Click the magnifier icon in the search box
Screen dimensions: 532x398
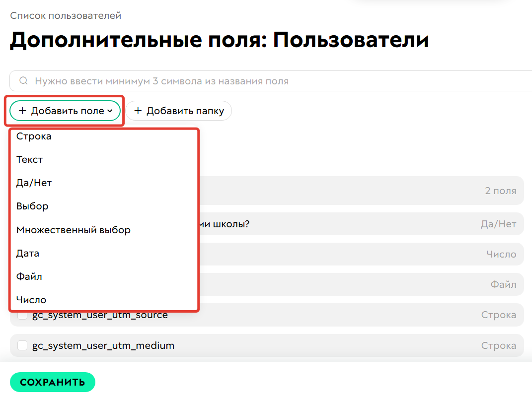tap(23, 81)
